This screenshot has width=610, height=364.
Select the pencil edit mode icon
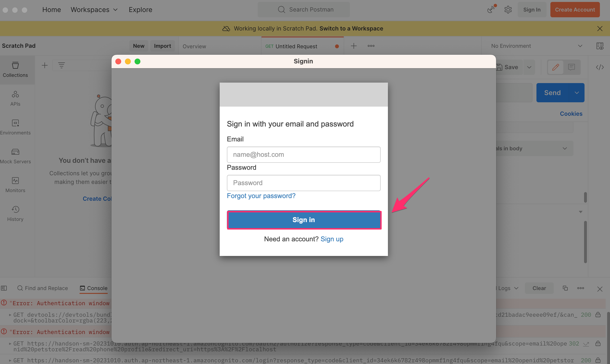(556, 67)
